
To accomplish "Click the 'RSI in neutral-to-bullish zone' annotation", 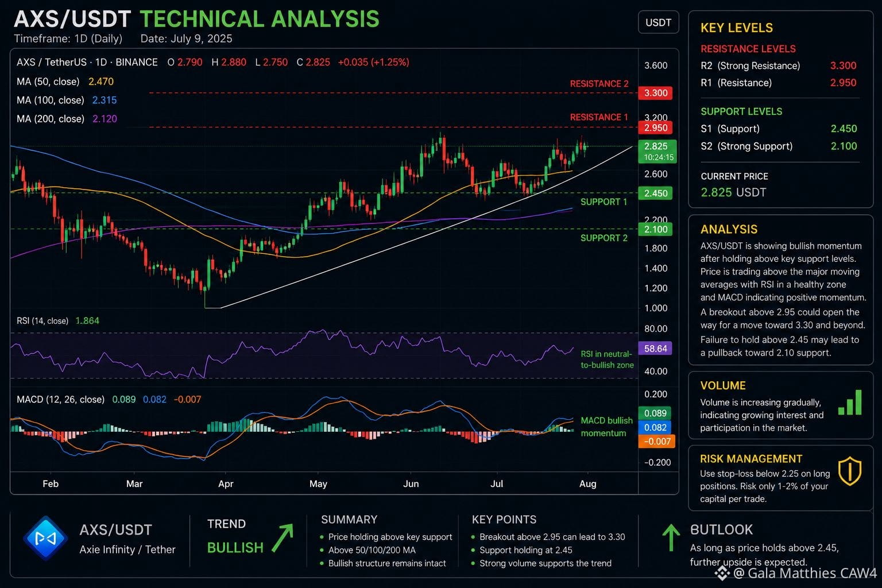I will [607, 359].
